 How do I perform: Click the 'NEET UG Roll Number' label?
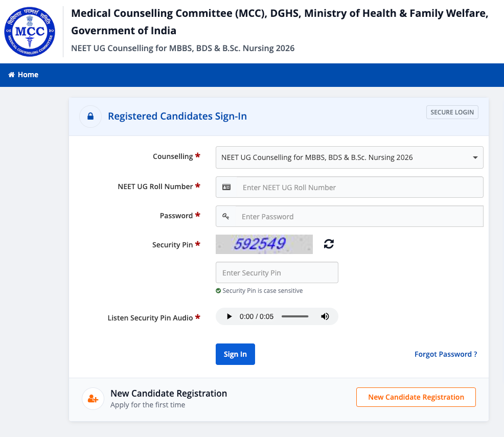tap(155, 187)
